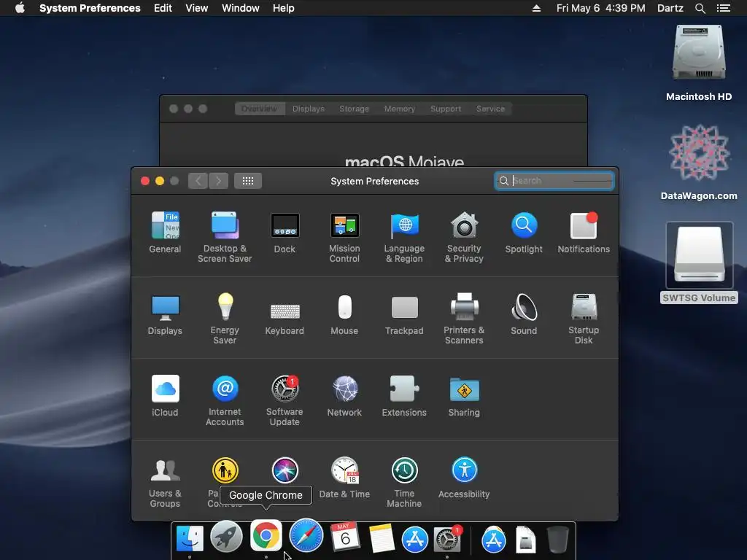Launch Safari from the Dock
This screenshot has height=560, width=747.
point(306,536)
